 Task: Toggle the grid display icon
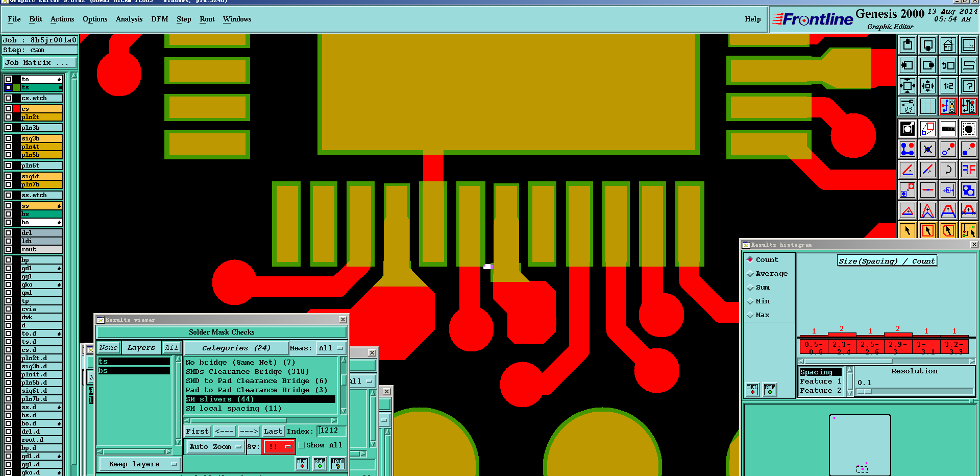(928, 106)
